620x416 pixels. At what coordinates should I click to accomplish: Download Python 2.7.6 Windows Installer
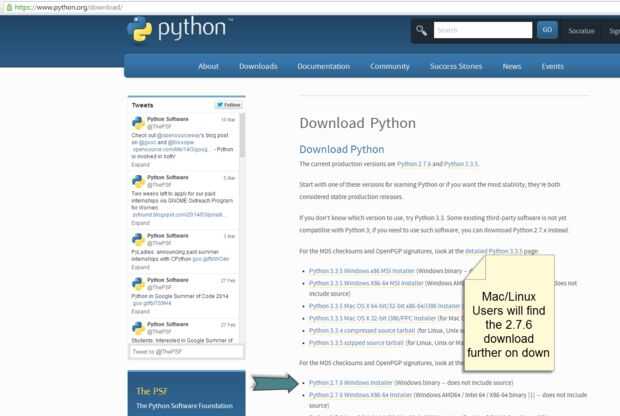tap(350, 383)
